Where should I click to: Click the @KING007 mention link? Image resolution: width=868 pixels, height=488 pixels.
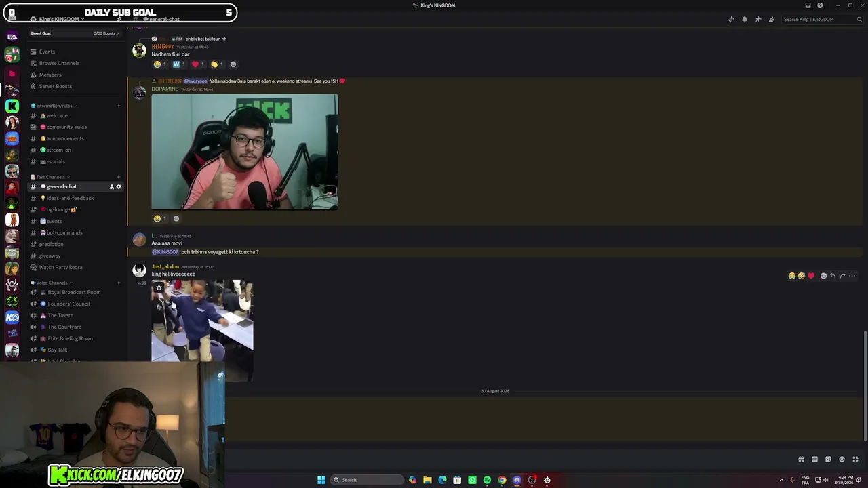click(x=165, y=252)
